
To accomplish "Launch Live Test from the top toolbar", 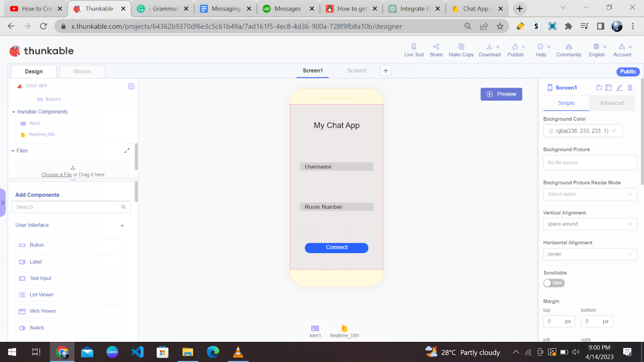I will click(x=414, y=50).
